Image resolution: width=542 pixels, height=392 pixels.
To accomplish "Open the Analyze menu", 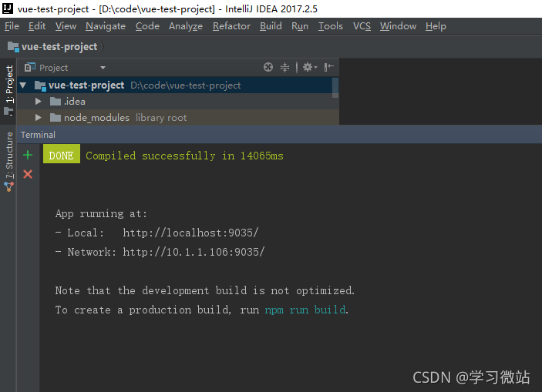I will [x=186, y=26].
